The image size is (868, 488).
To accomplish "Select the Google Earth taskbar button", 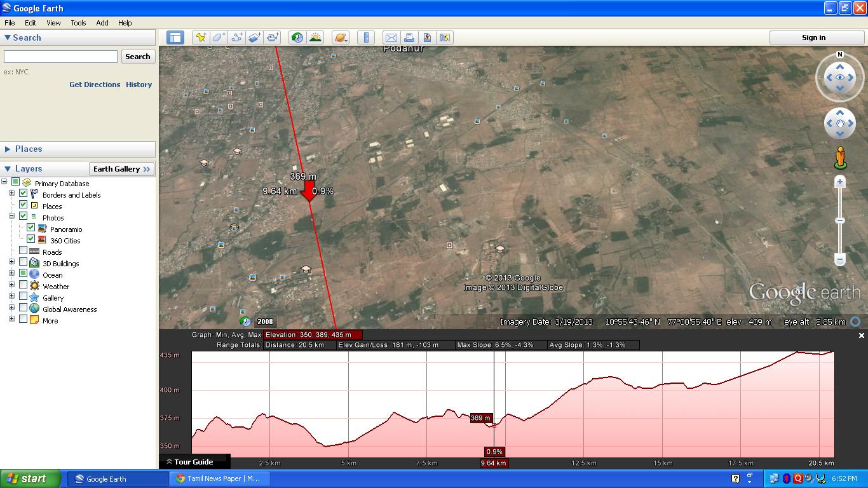I will [x=118, y=478].
